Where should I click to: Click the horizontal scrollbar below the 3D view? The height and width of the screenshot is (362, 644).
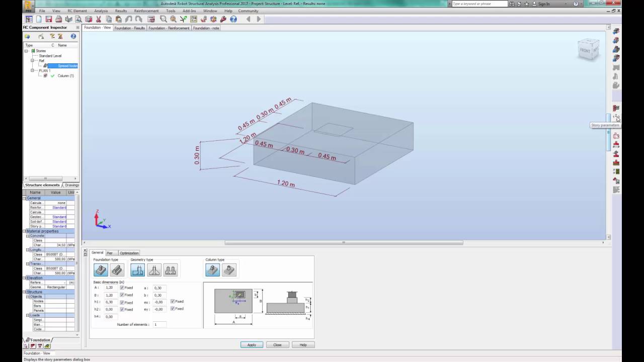pos(344,242)
